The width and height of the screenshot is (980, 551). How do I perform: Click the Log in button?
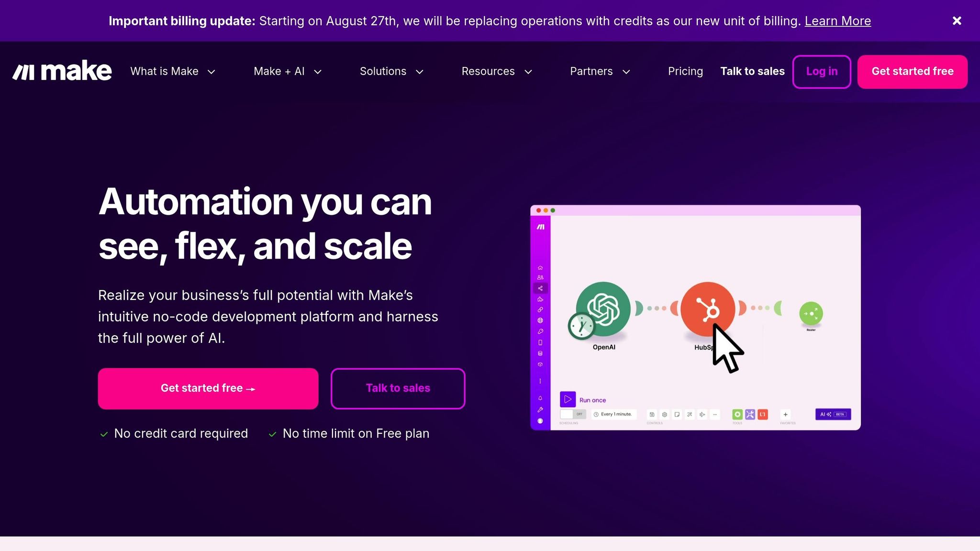tap(822, 72)
